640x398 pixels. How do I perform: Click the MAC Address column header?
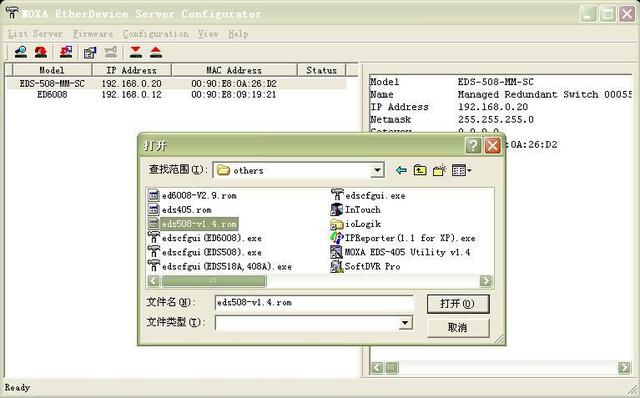(234, 70)
